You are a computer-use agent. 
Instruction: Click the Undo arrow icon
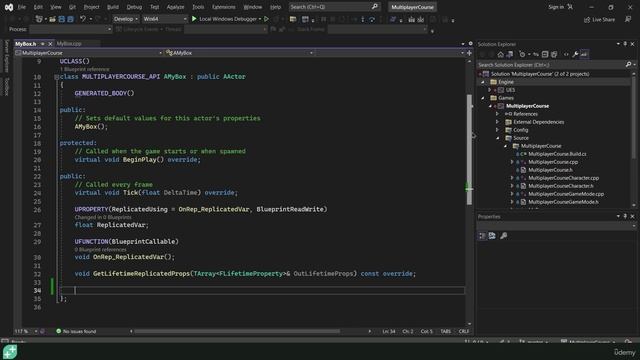(83, 19)
